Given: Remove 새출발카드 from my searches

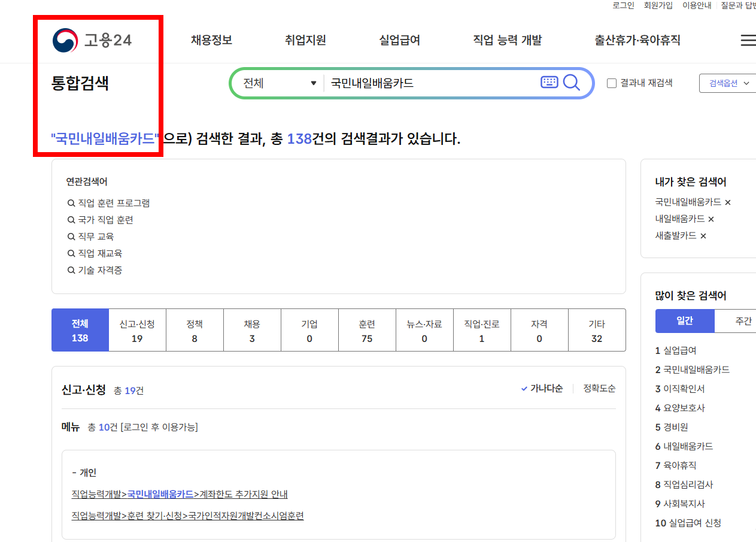Looking at the screenshot, I should click(x=703, y=236).
